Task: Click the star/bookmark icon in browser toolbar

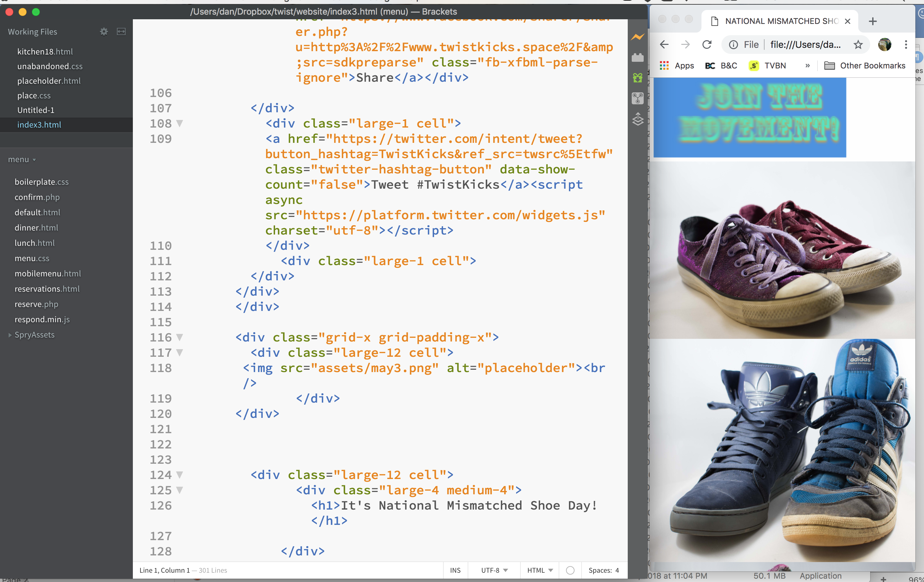Action: pos(858,44)
